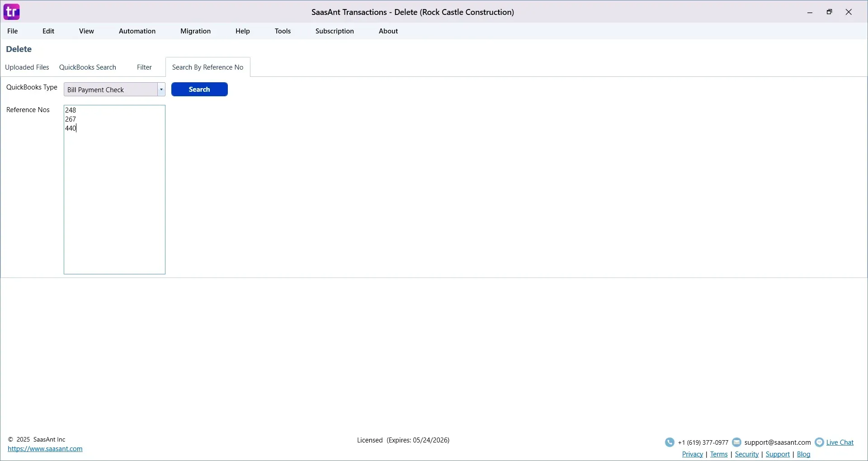Click the +1 (619) 377-0977 phone number
The width and height of the screenshot is (868, 461).
(703, 443)
